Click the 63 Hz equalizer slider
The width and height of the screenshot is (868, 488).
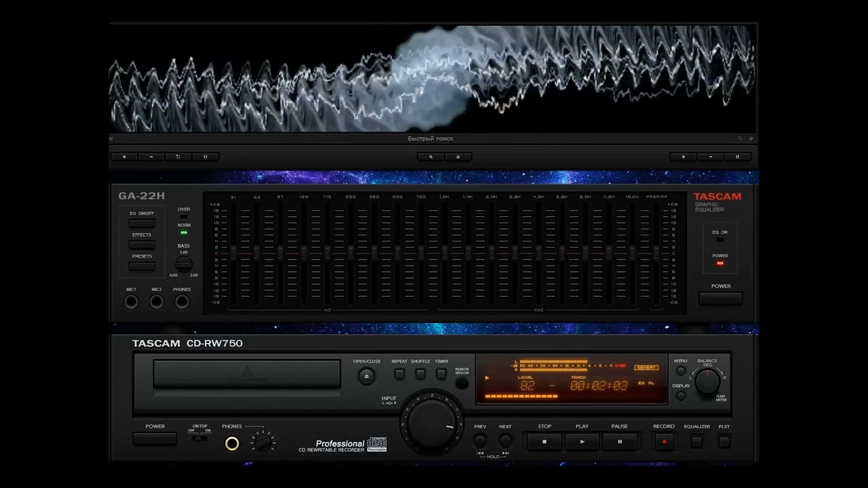pyautogui.click(x=256, y=254)
